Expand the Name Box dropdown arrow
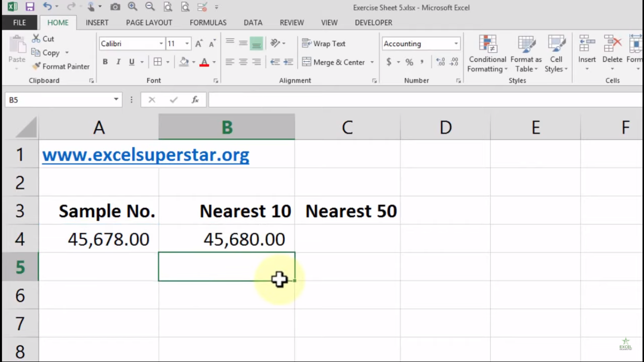Viewport: 644px width, 362px height. click(116, 99)
